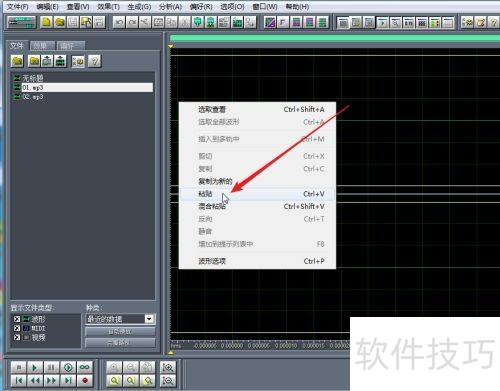Switch to the 文件 panel tab
500x391 pixels.
click(17, 45)
